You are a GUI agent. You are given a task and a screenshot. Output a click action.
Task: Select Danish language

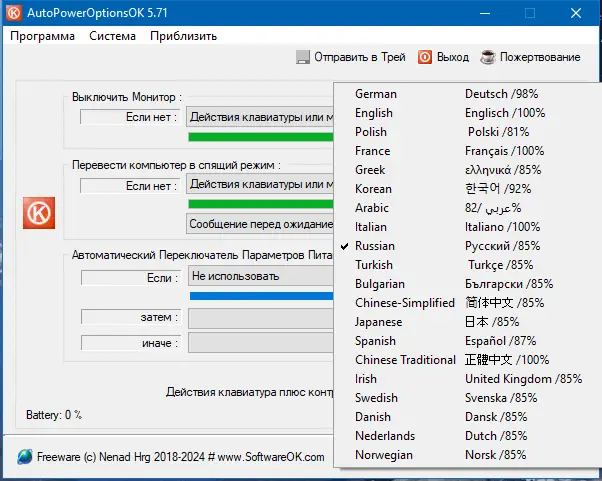click(468, 417)
